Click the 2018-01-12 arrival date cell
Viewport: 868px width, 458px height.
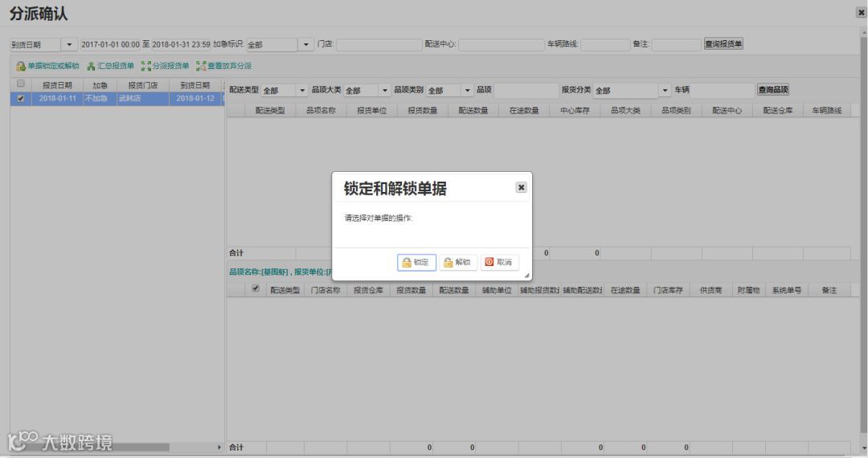click(194, 99)
